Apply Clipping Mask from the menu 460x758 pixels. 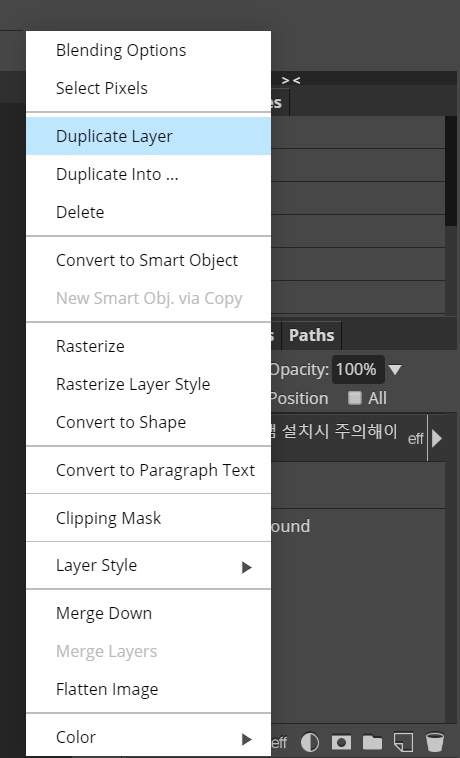148,518
